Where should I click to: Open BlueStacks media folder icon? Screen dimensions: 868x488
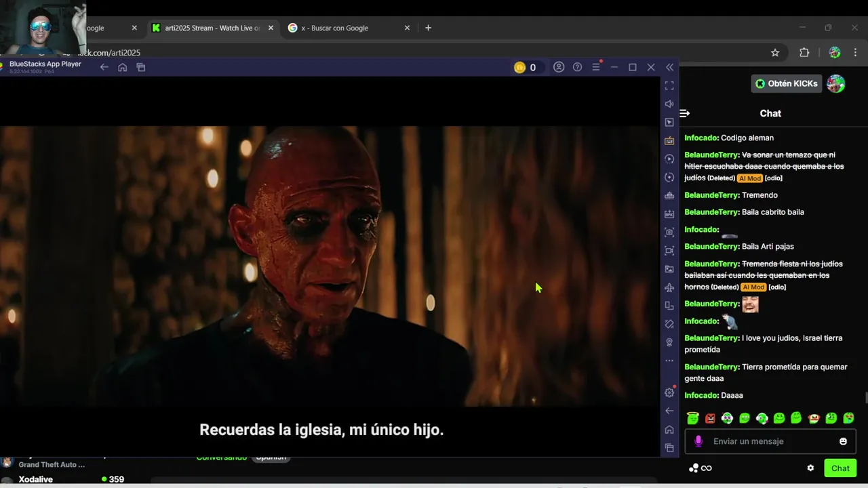pos(669,268)
